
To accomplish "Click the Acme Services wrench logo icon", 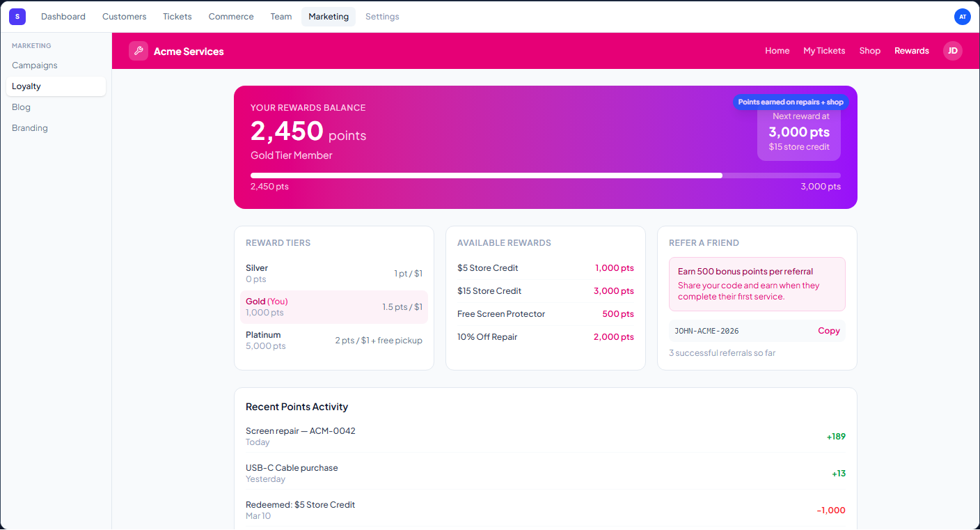I will [x=139, y=51].
